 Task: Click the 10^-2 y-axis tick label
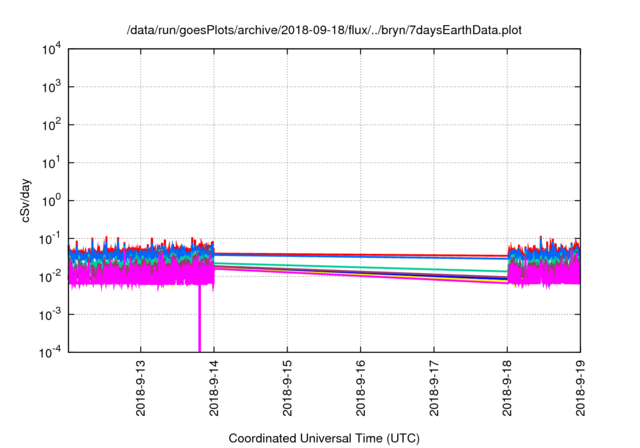(x=50, y=277)
